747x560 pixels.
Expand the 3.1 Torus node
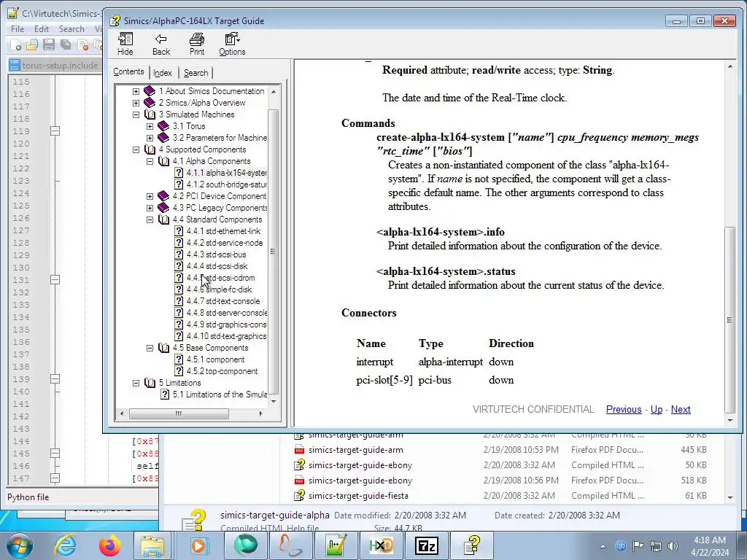point(150,126)
